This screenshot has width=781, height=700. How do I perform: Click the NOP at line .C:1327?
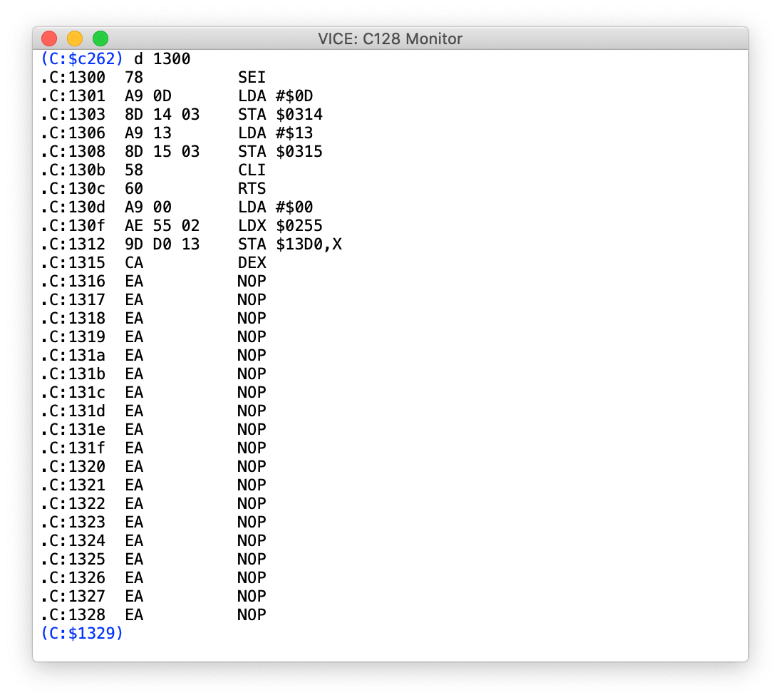252,596
